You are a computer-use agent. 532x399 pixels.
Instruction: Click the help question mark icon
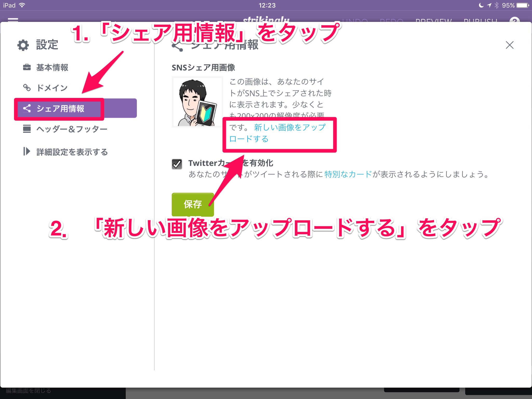click(514, 20)
